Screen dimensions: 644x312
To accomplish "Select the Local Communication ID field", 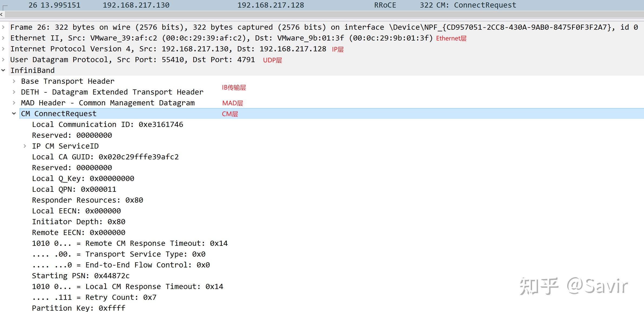I will click(107, 125).
